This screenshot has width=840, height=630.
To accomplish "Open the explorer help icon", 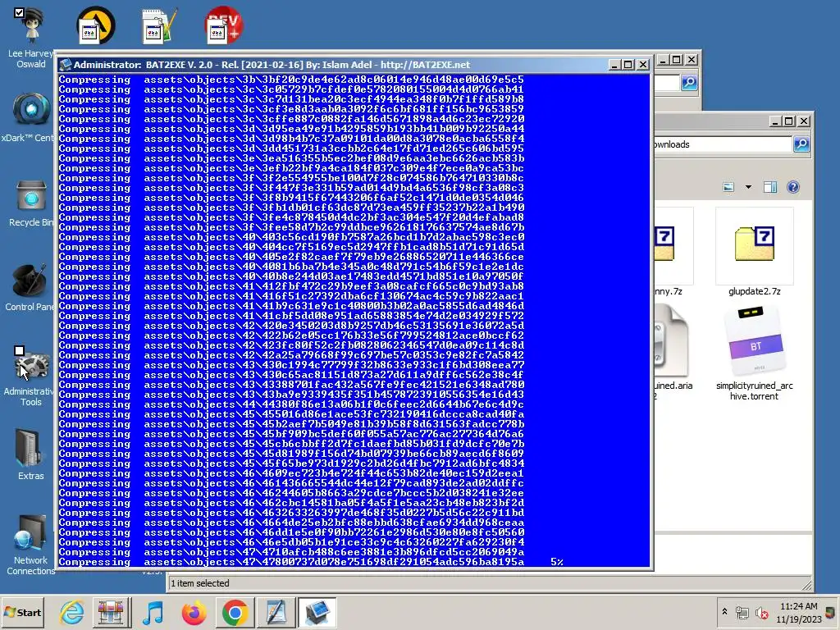I will point(793,187).
